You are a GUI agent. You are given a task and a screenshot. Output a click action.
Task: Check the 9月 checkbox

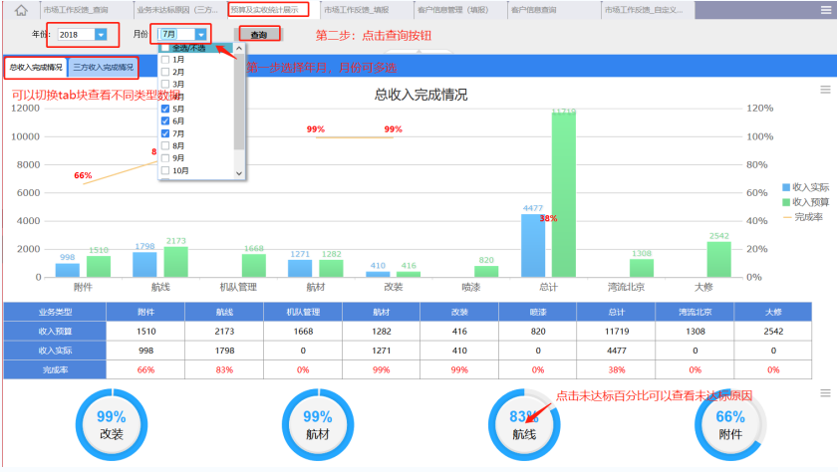165,158
